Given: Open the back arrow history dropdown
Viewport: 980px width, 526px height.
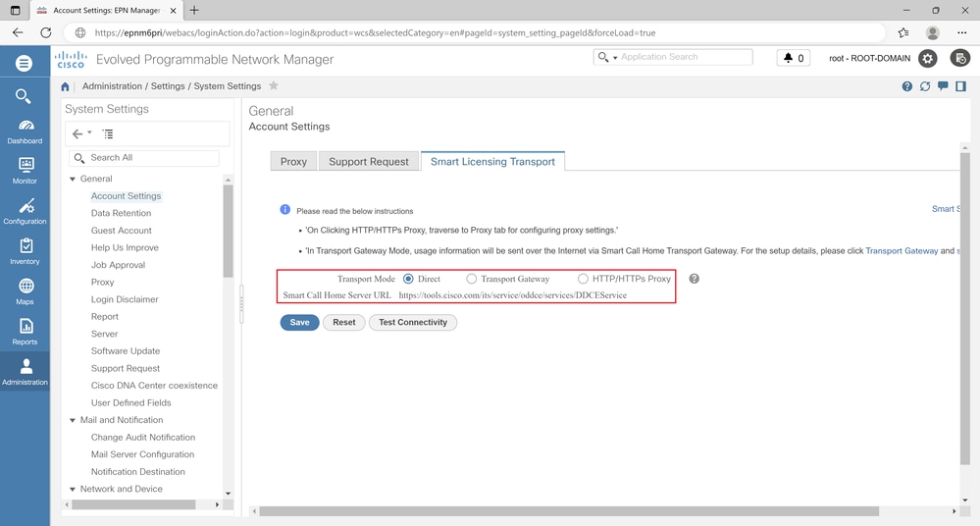Looking at the screenshot, I should (89, 132).
